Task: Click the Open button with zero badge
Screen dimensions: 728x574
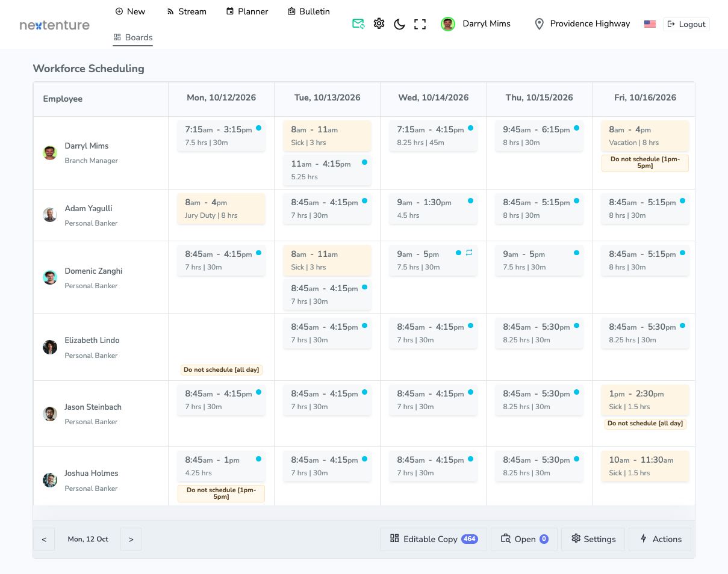Action: pos(524,539)
